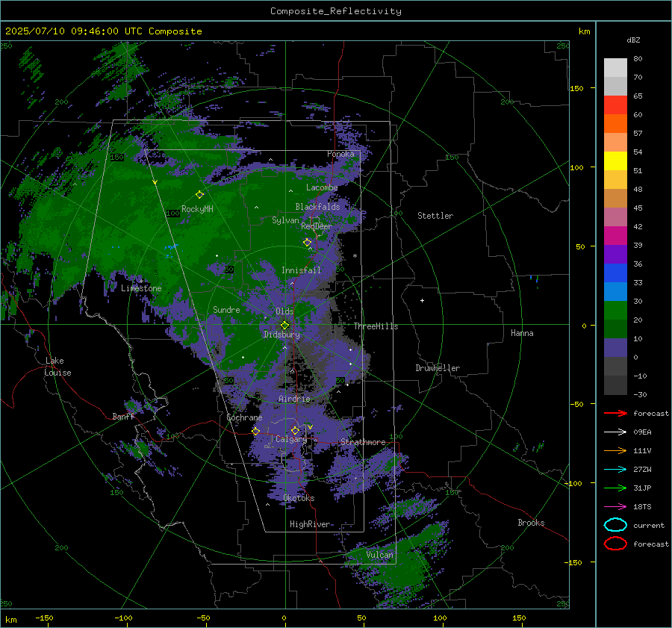The width and height of the screenshot is (672, 628).
Task: Click the Sundre city label
Action: [226, 309]
